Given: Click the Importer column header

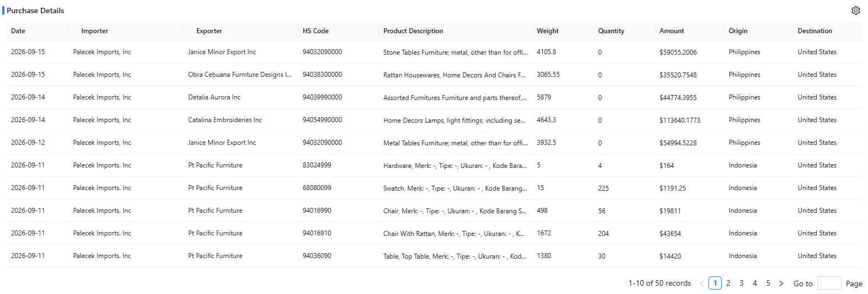Looking at the screenshot, I should pyautogui.click(x=94, y=31).
